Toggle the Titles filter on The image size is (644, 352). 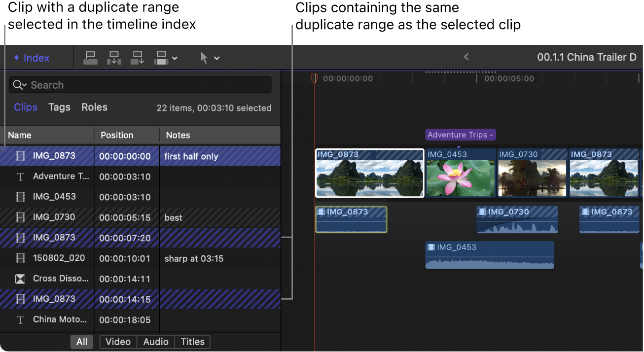click(x=192, y=342)
